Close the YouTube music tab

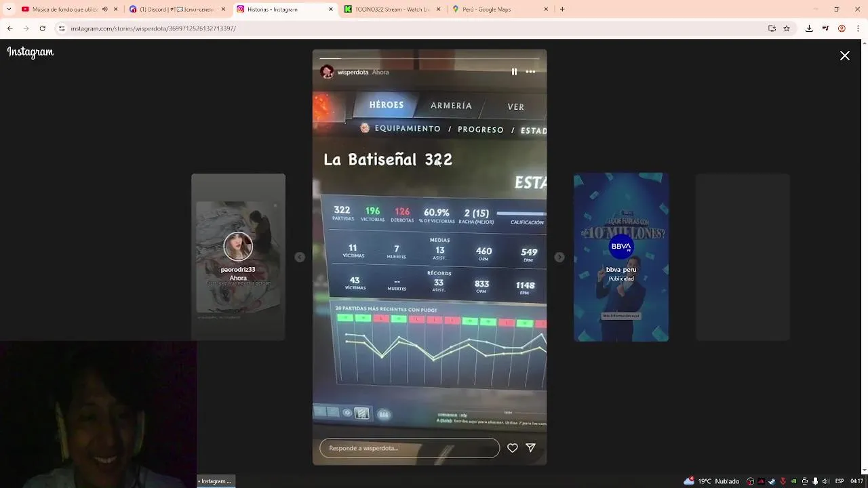click(116, 9)
